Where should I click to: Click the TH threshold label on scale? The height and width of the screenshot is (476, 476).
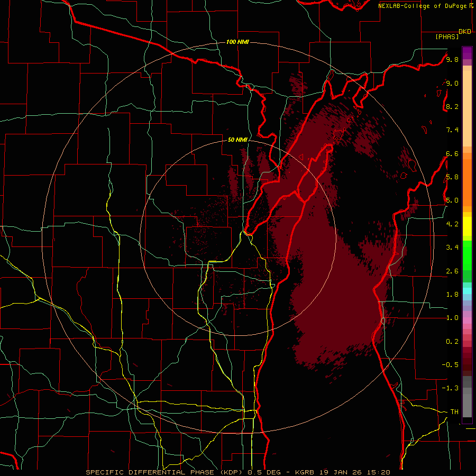click(454, 412)
